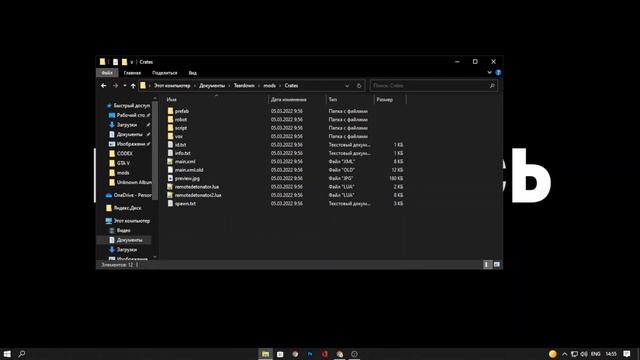Select Быстрый доступ in the navigation pane

point(128,106)
